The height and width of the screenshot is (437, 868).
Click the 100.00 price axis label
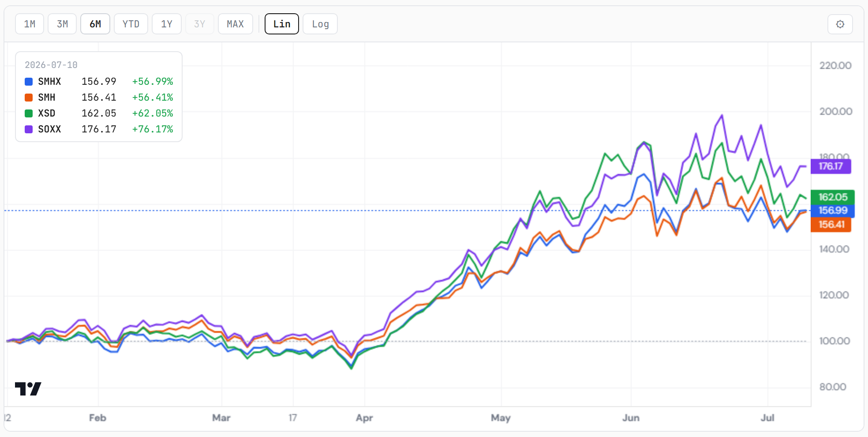(x=834, y=341)
